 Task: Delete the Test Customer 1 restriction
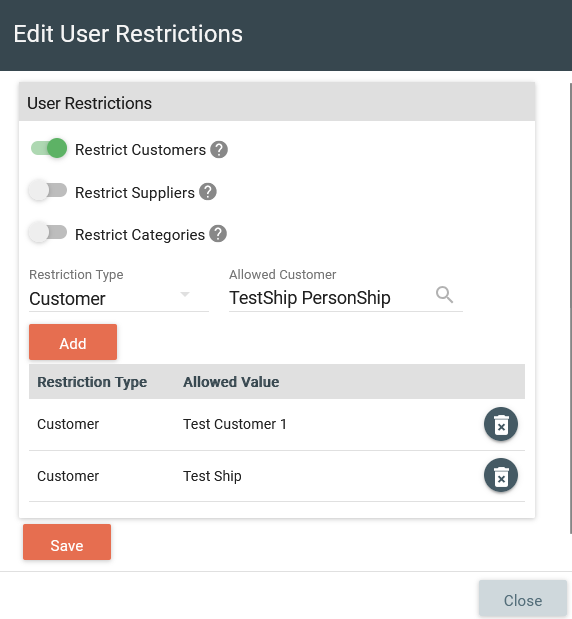[501, 424]
